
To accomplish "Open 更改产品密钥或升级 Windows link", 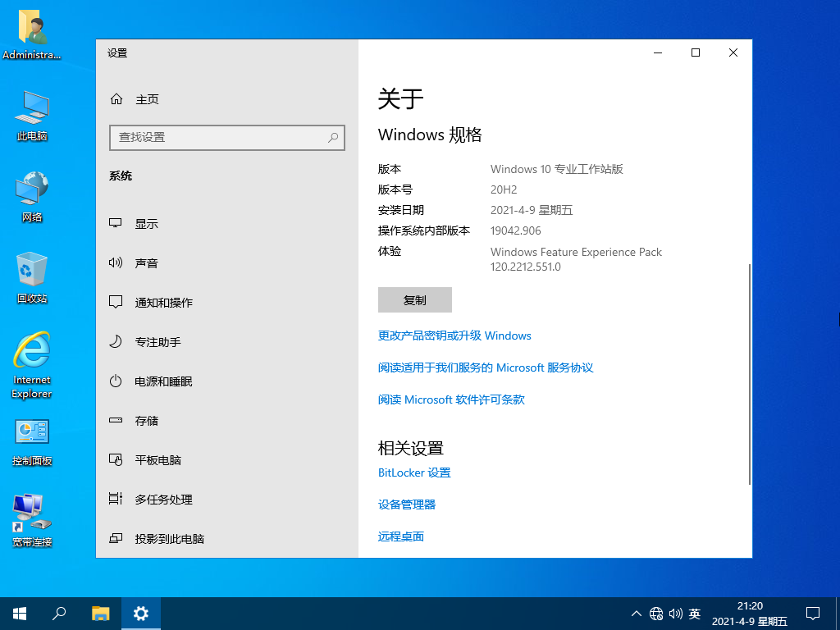I will tap(454, 336).
